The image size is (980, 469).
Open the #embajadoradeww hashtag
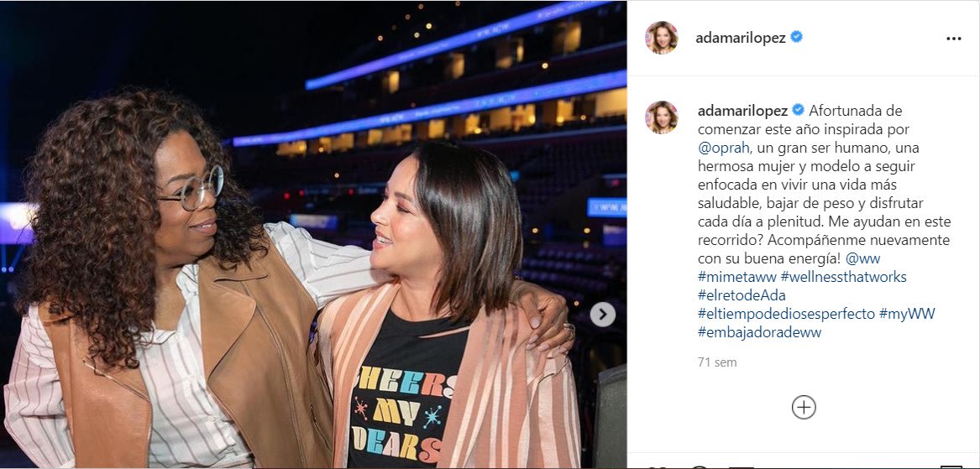pos(759,332)
